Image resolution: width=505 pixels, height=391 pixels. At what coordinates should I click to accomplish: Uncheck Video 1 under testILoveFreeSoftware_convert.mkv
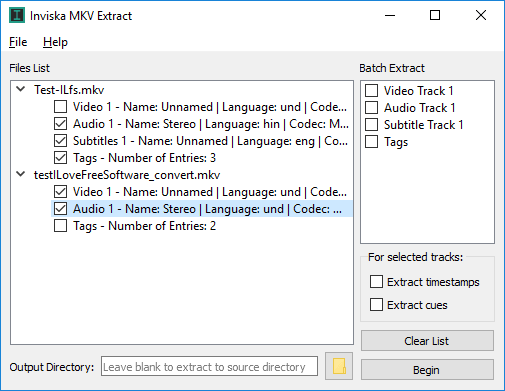tap(60, 192)
